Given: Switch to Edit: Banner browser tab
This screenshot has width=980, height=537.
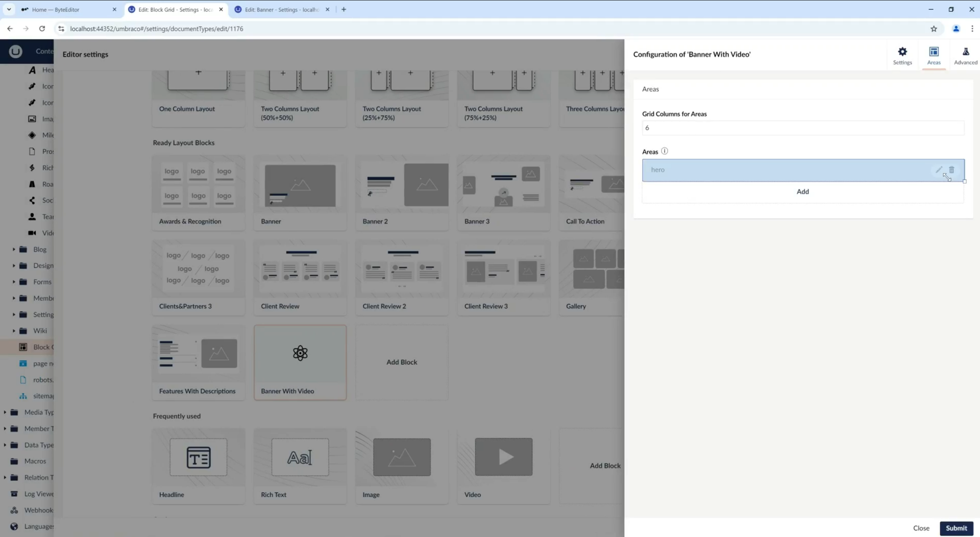Looking at the screenshot, I should tap(281, 9).
